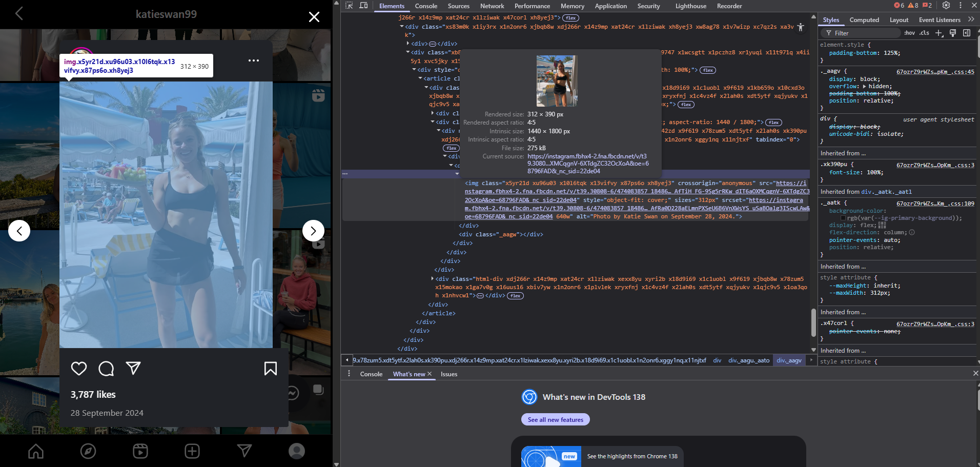
Task: Close the What's new drawer tab
Action: 430,374
